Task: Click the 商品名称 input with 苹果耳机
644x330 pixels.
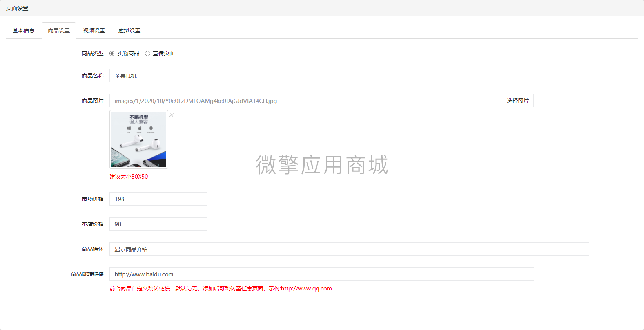Action: coord(349,76)
